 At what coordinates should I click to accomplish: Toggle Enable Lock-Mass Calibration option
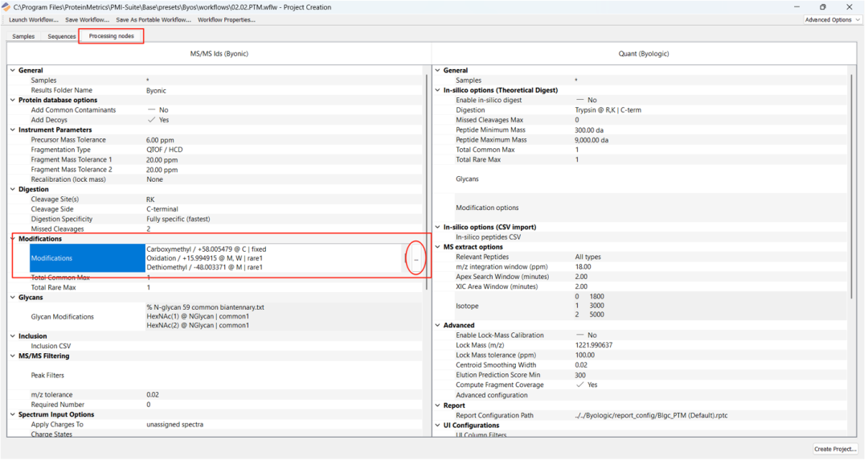tap(579, 335)
